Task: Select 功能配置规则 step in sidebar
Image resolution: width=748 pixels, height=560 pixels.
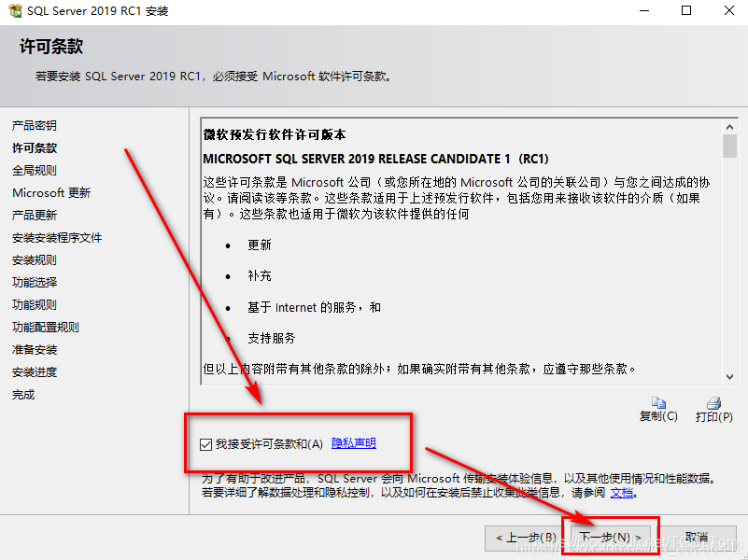Action: click(46, 327)
